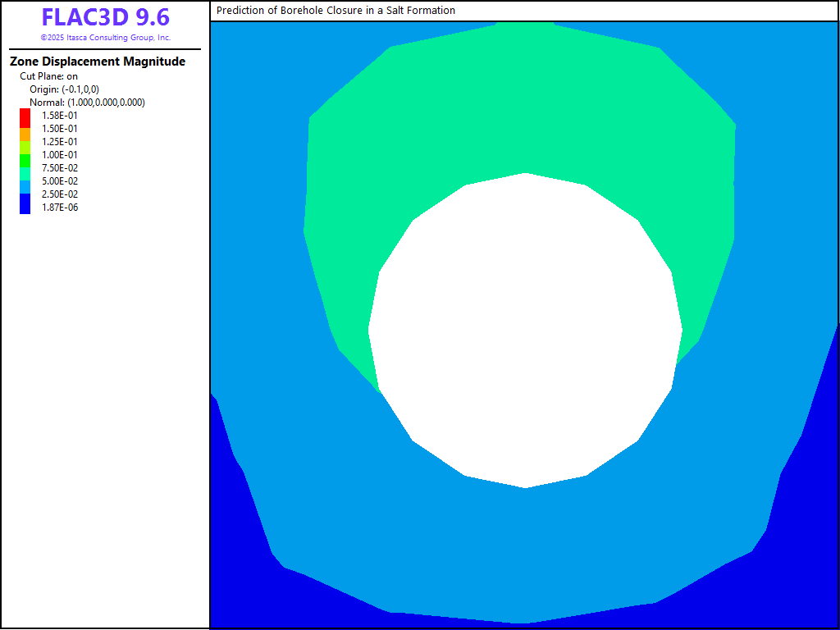Click the Zone Displacement Magnitude legend title
The height and width of the screenshot is (630, 840).
[x=97, y=62]
